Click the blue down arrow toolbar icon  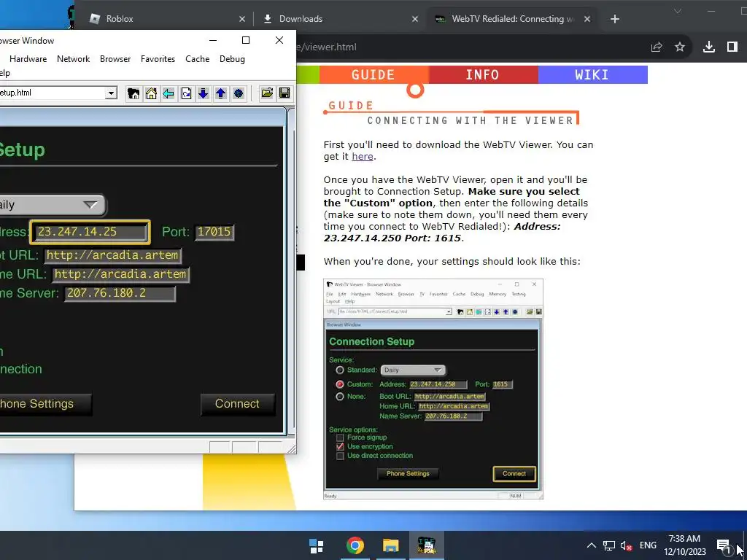[204, 93]
